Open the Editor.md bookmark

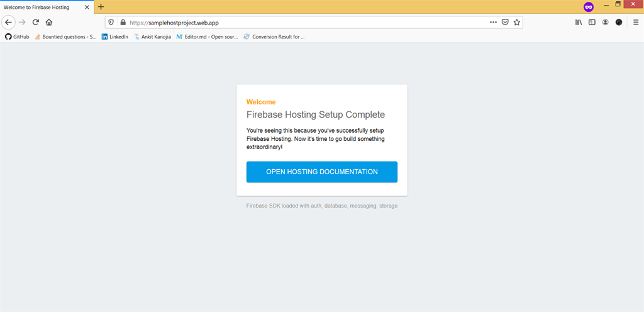[x=207, y=36]
